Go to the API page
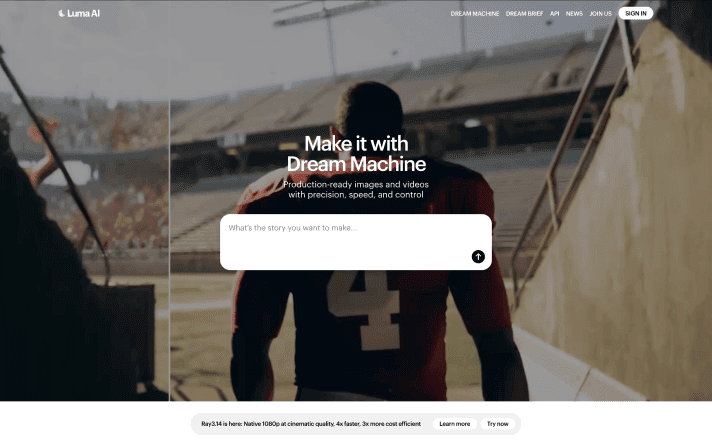Image resolution: width=712 pixels, height=446 pixels. [554, 14]
